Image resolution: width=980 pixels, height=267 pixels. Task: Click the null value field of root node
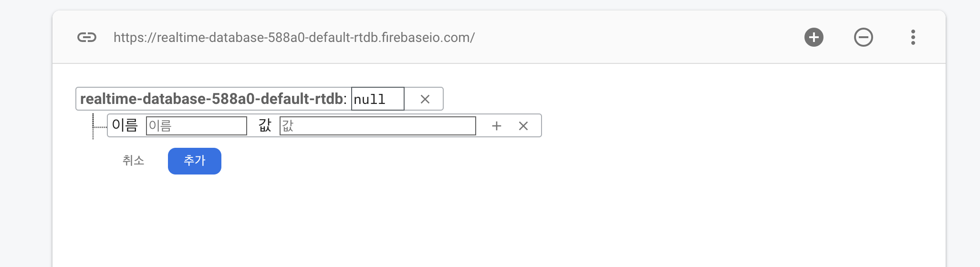click(x=377, y=99)
